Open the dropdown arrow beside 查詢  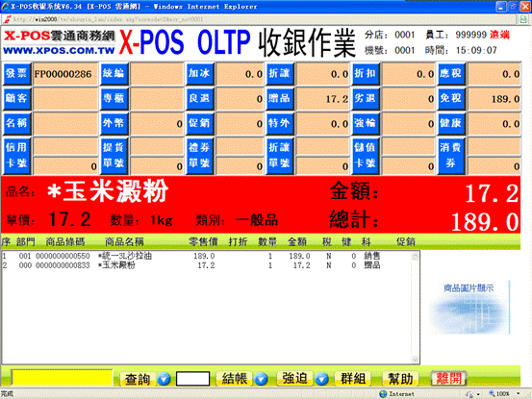pyautogui.click(x=164, y=379)
